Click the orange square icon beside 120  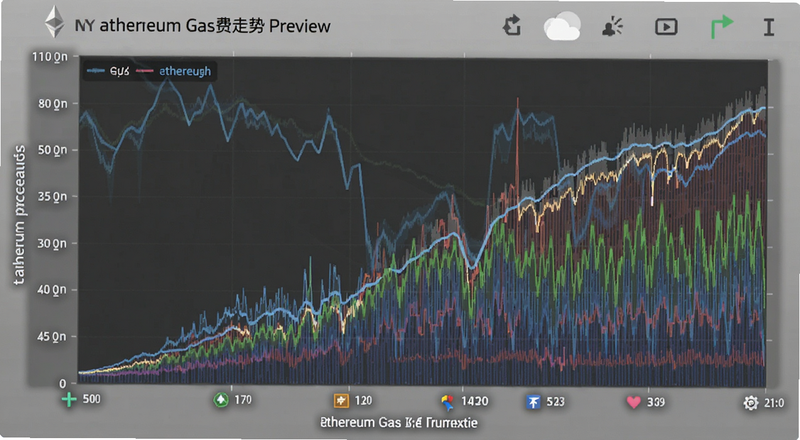[x=341, y=401]
